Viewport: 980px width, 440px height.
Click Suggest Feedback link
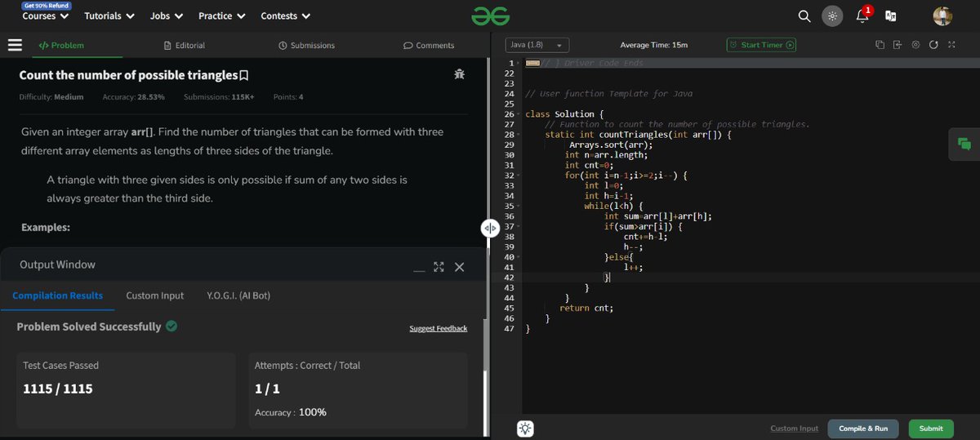click(x=439, y=328)
